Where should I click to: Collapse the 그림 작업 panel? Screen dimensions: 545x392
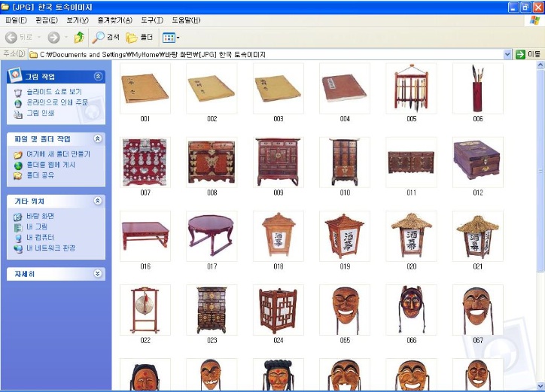(98, 77)
